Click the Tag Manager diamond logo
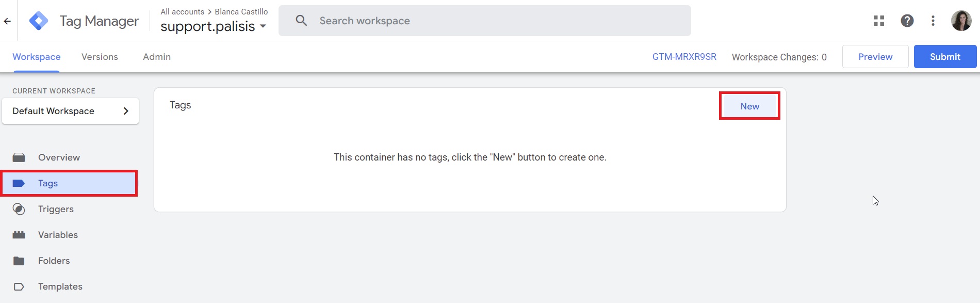This screenshot has height=303, width=980. (x=39, y=21)
